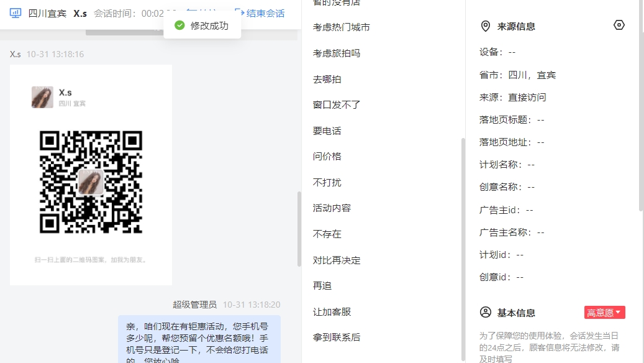Select quick reply 窗口发不了
Image resolution: width=644 pixels, height=363 pixels.
tap(337, 105)
